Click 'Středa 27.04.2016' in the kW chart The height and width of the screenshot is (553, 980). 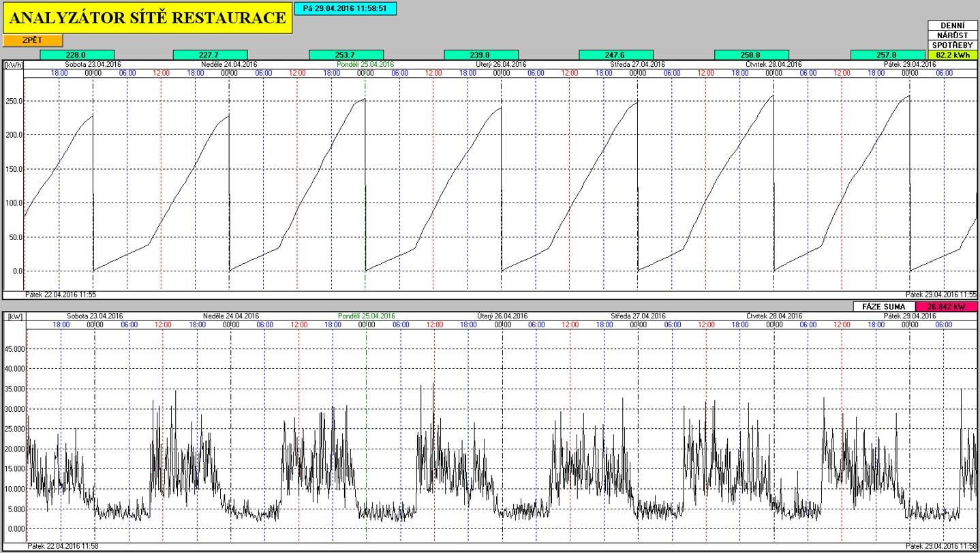(x=638, y=316)
